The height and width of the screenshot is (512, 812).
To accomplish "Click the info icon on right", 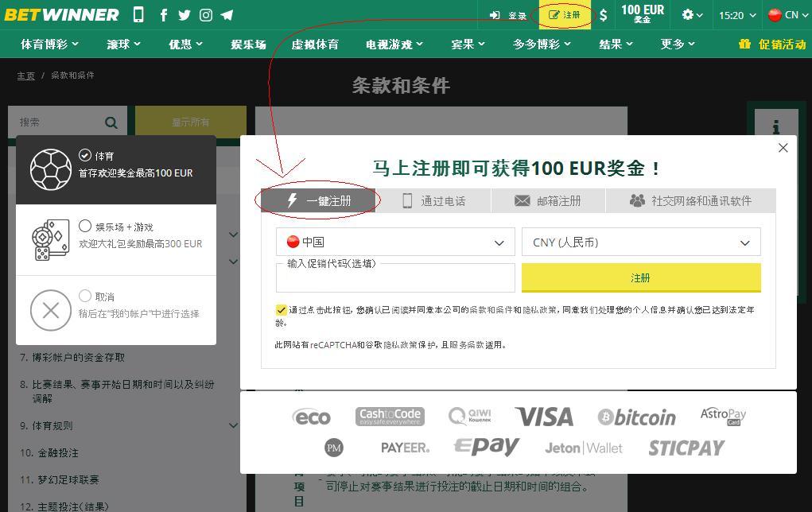I will tap(775, 127).
